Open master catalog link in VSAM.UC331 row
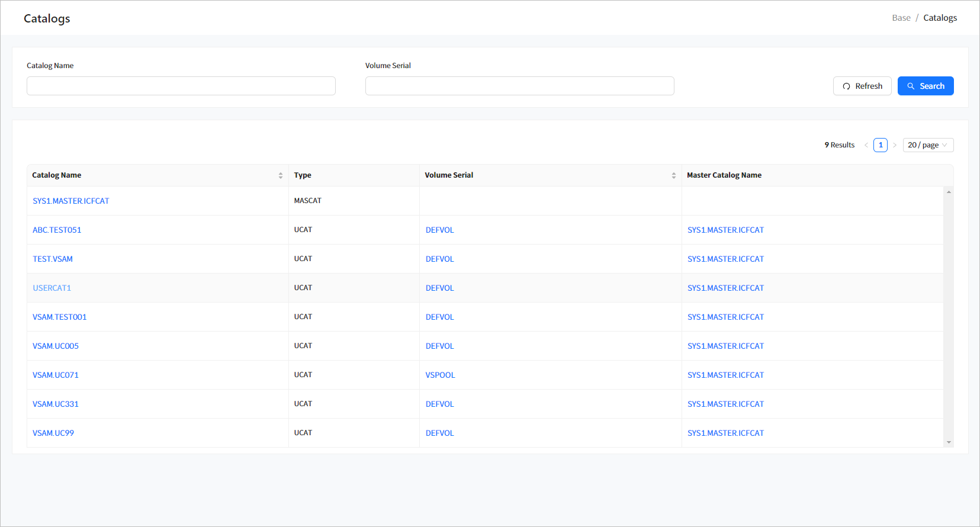Screen dimensions: 980x527 (x=725, y=404)
